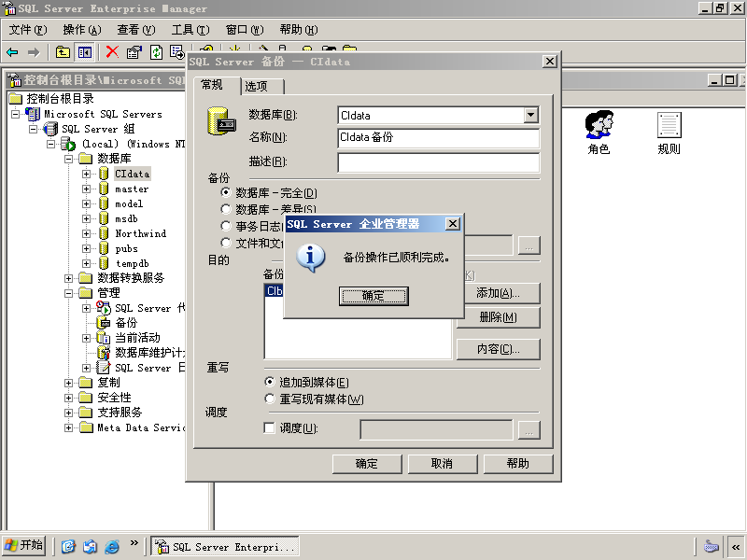This screenshot has height=560, width=747.
Task: Click the master database cylinder icon
Action: 104,189
